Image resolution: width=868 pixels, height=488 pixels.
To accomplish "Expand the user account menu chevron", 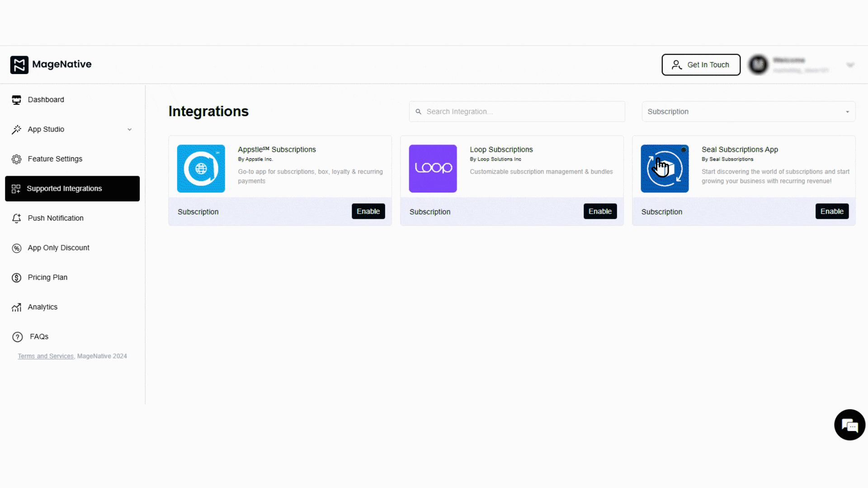I will pyautogui.click(x=850, y=65).
